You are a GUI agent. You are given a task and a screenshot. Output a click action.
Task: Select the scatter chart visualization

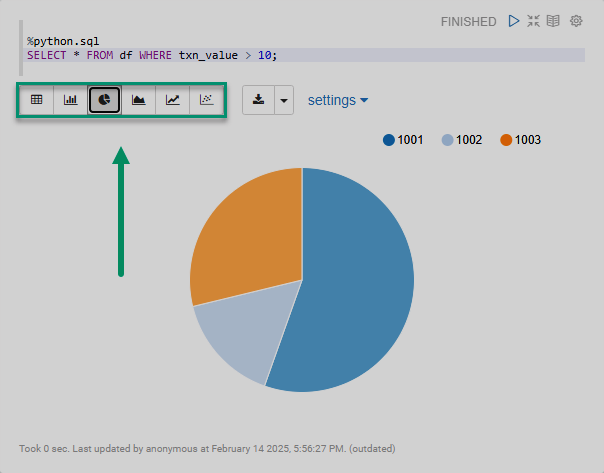tap(207, 100)
